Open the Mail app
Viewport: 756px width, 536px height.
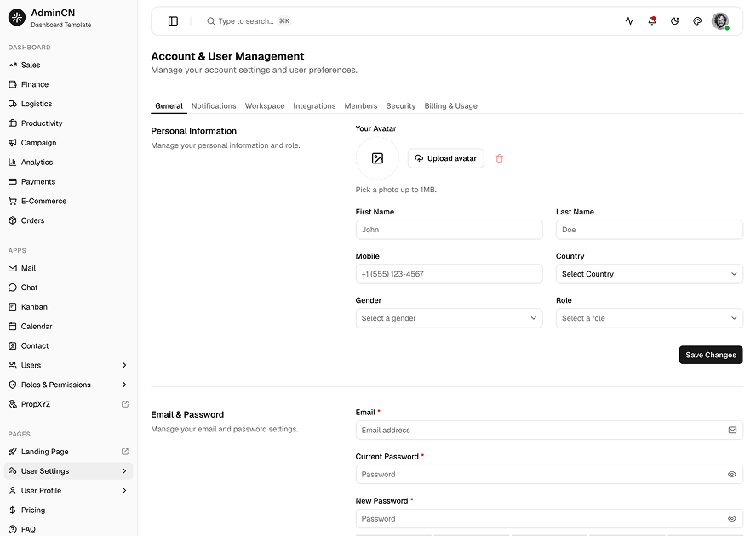pos(68,268)
